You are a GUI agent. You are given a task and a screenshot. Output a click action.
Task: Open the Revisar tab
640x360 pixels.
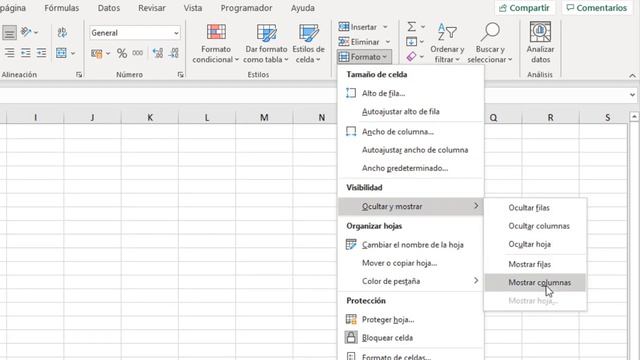(152, 8)
